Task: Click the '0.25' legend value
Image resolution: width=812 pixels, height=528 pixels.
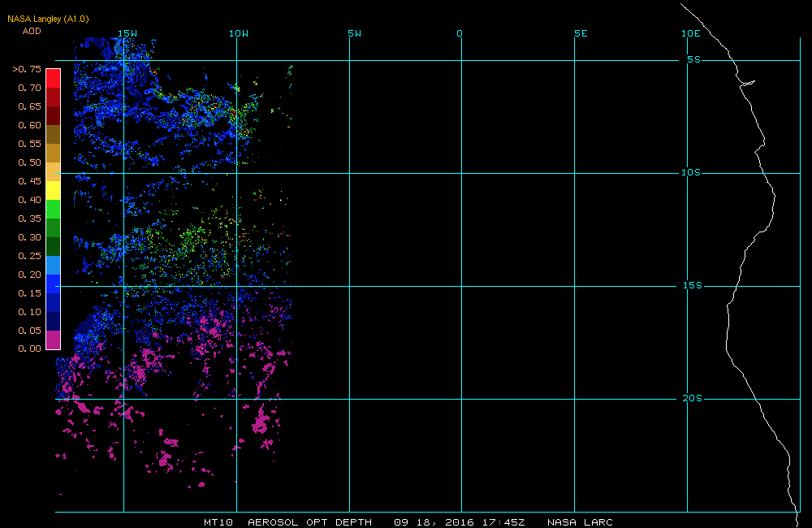Action: [29, 255]
